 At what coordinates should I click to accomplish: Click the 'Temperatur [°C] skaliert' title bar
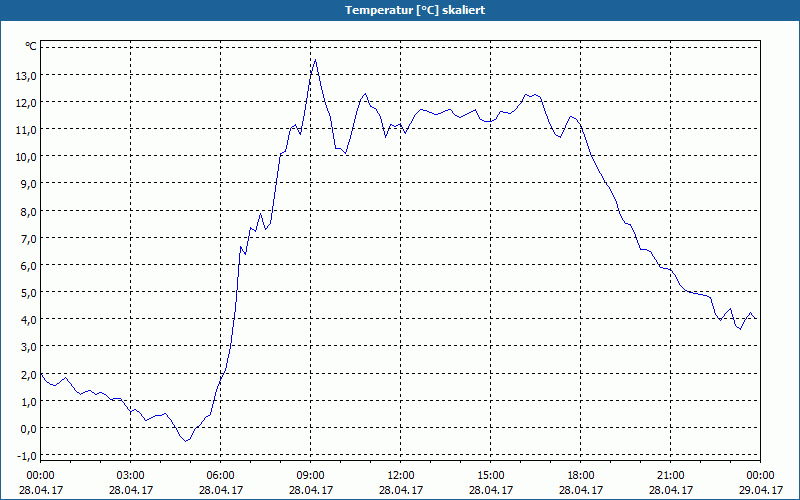click(400, 9)
